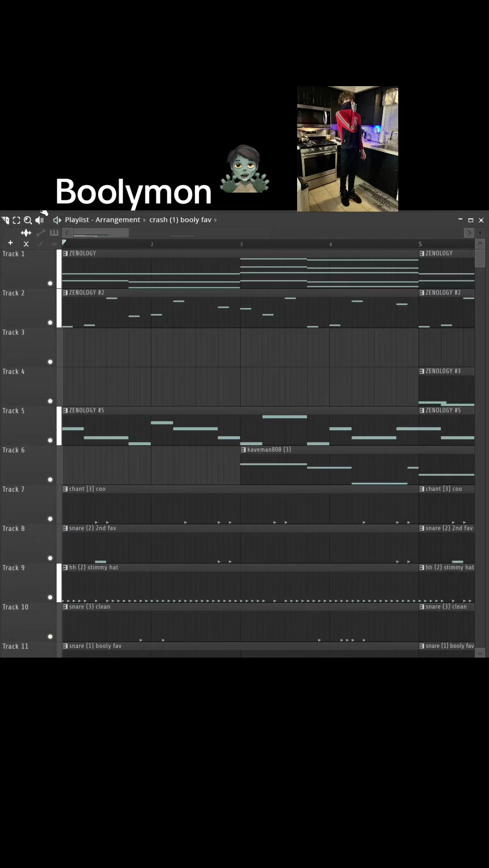Open clip menu of kaveman808 (3) clip

[244, 450]
